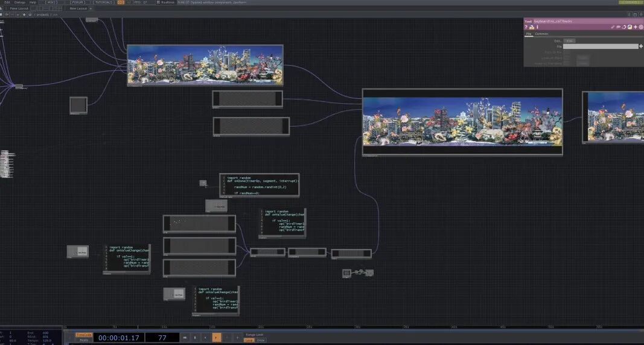The height and width of the screenshot is (345, 644).
Task: Open the Edit menu
Action: click(x=7, y=2)
